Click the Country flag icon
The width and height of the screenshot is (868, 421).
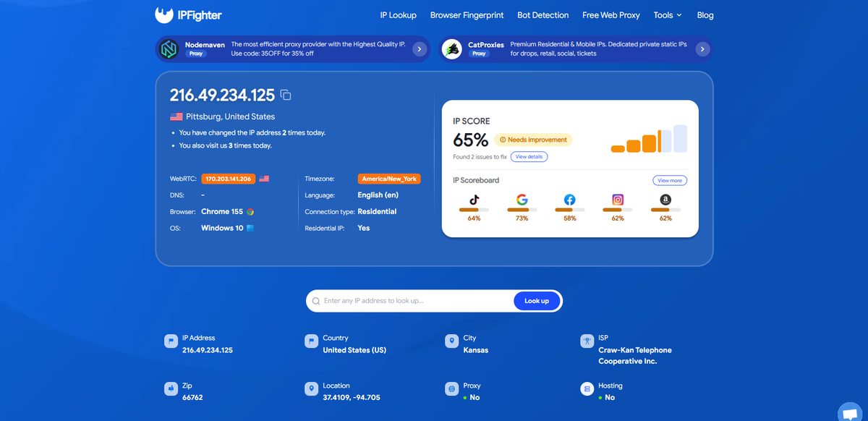coord(311,341)
